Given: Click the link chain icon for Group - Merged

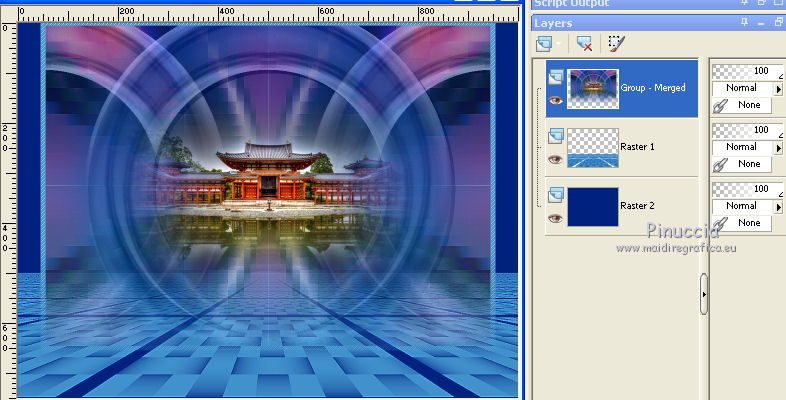Looking at the screenshot, I should click(720, 106).
